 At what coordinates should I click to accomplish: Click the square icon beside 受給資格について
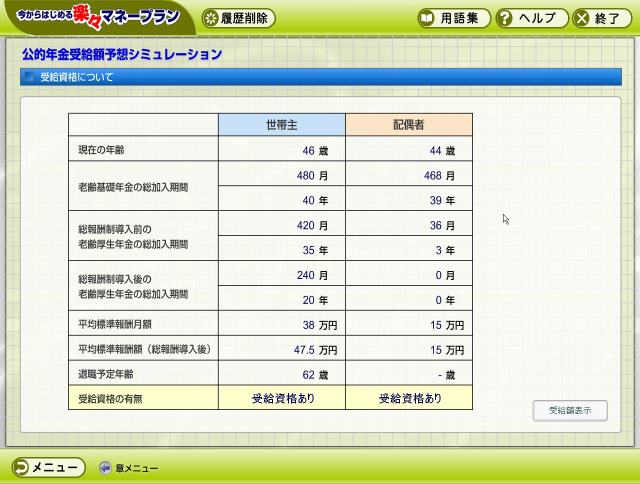(x=29, y=77)
